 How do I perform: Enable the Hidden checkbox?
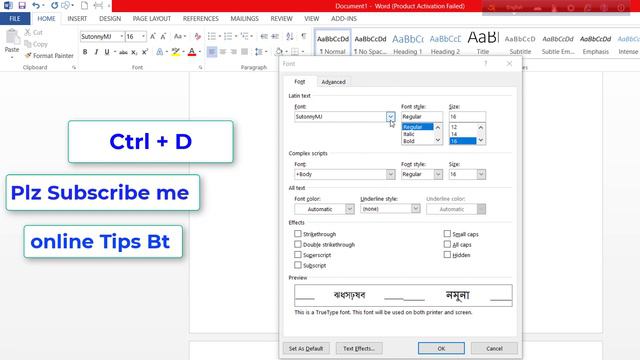447,255
